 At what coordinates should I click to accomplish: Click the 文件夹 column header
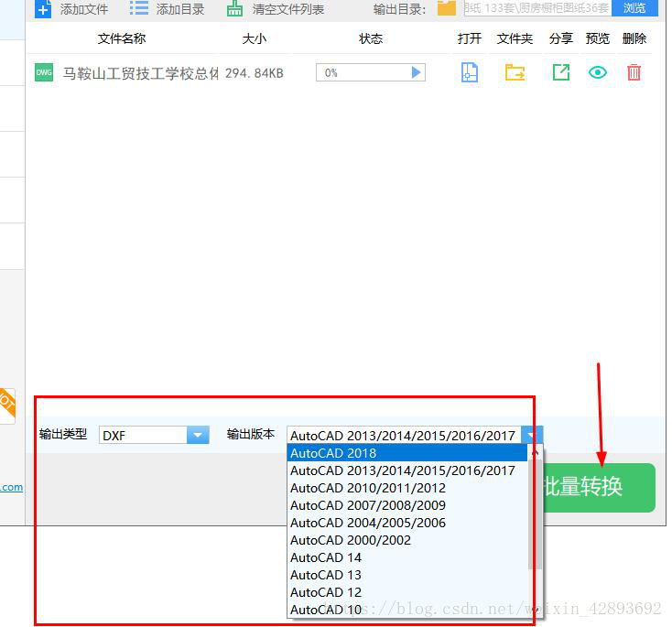click(x=515, y=38)
